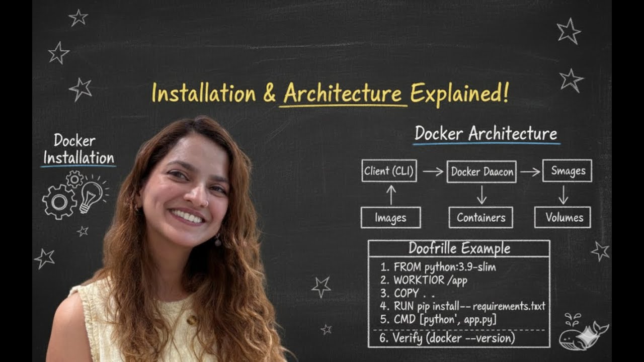The height and width of the screenshot is (362, 644).
Task: Select the 'Containers' box
Action: [x=481, y=218]
